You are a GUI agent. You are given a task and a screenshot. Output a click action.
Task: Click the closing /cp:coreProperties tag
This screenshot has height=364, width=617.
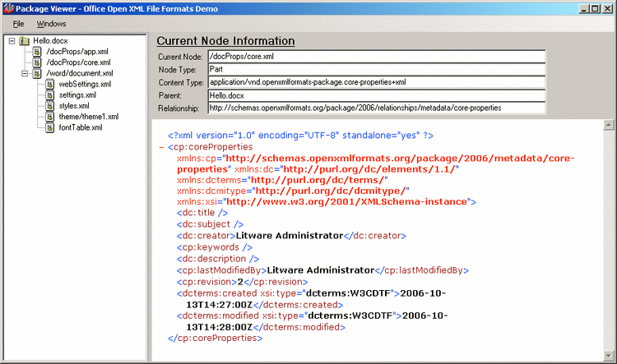(215, 339)
